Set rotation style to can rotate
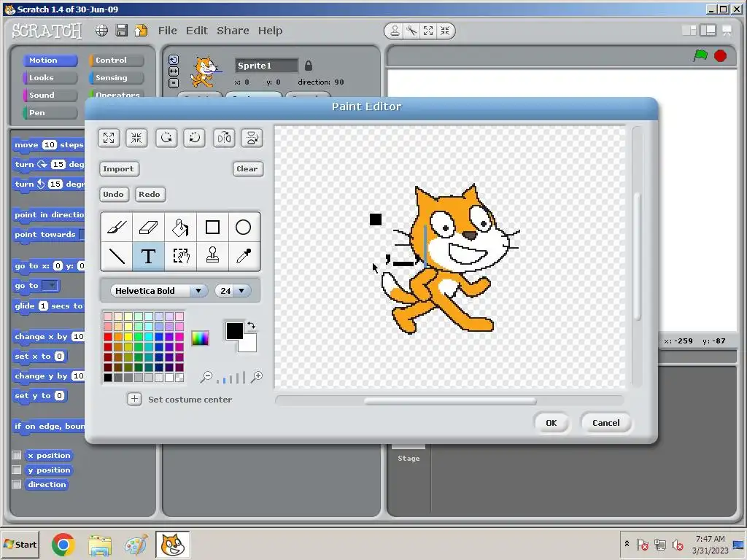The image size is (747, 560). (x=174, y=60)
